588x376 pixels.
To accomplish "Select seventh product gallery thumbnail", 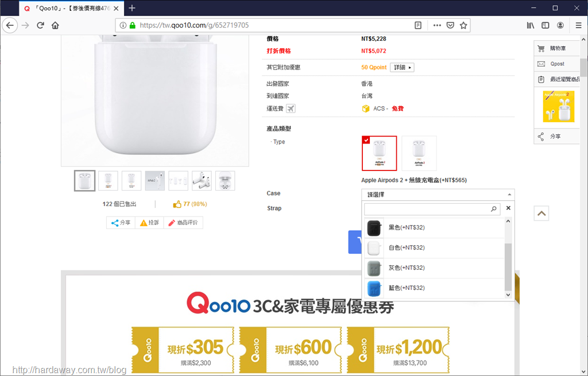I will coord(225,181).
